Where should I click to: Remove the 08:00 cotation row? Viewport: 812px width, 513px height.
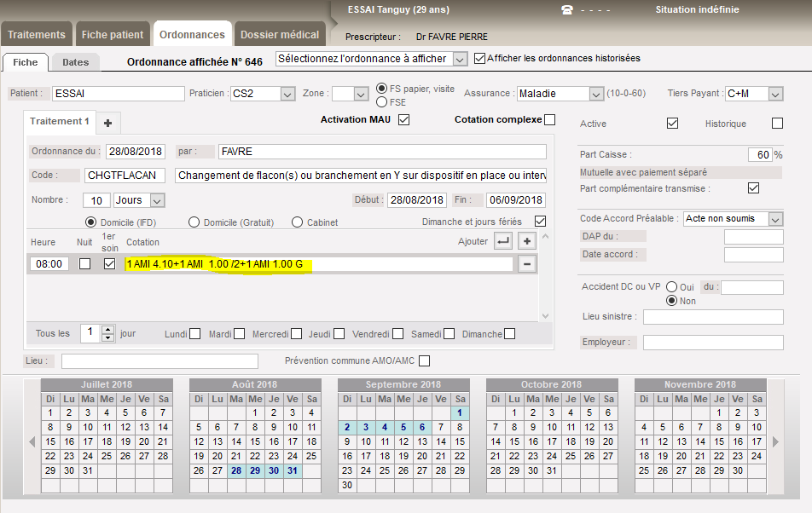(x=526, y=263)
